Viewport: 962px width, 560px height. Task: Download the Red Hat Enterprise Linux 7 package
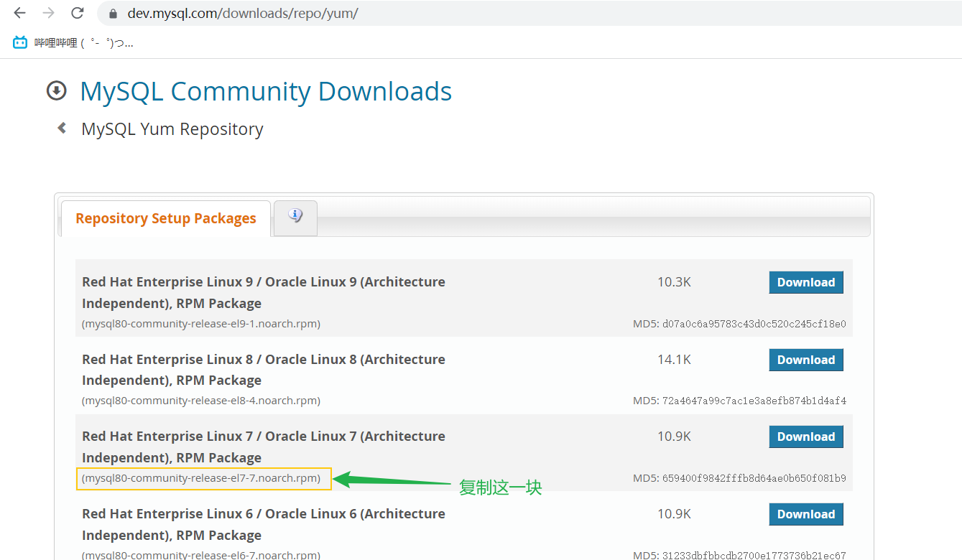pos(806,437)
